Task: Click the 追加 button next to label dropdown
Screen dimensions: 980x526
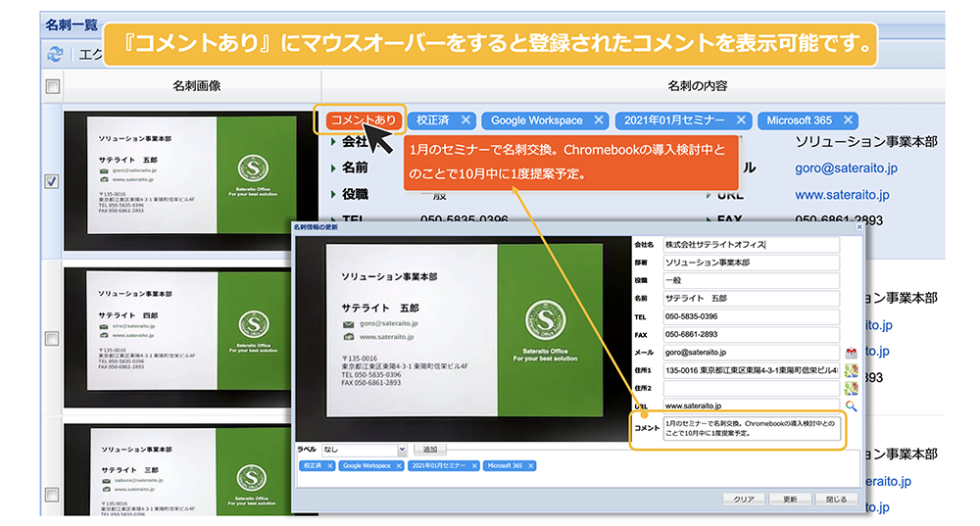Action: (430, 450)
